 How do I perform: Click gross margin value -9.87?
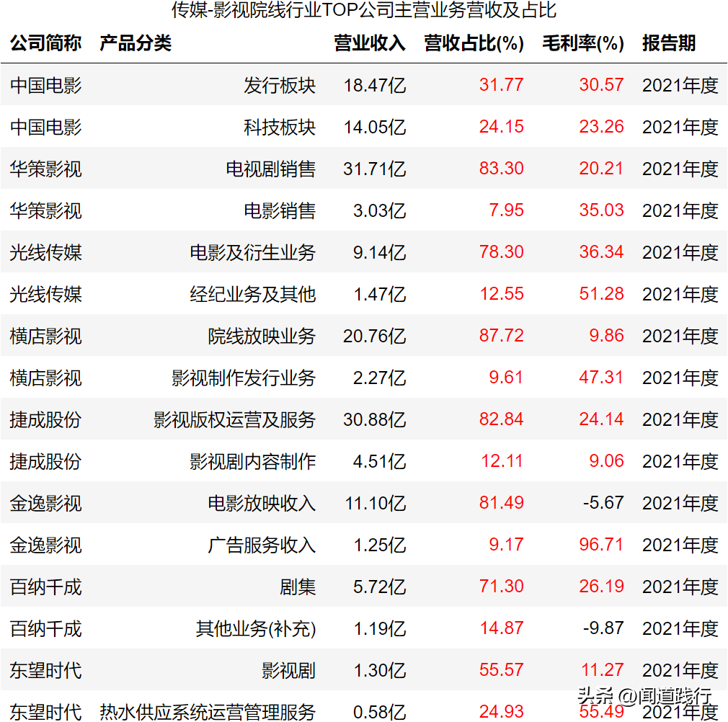603,628
